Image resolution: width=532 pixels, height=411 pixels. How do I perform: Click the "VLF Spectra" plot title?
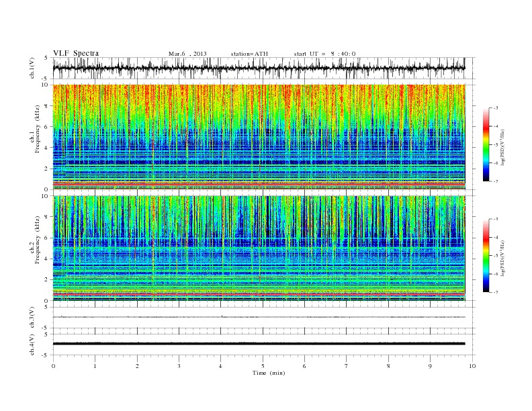(x=76, y=53)
